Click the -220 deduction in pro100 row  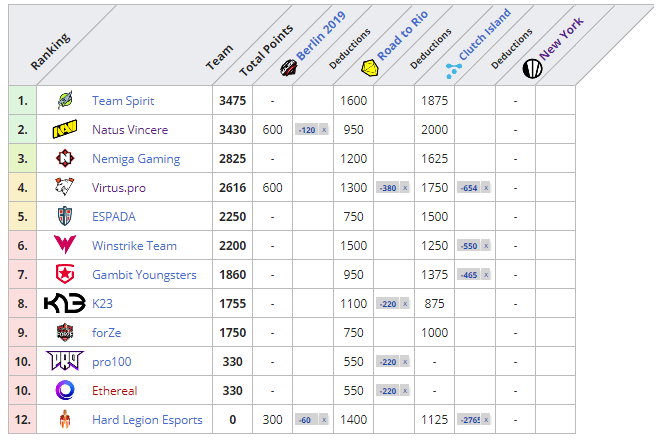point(388,362)
